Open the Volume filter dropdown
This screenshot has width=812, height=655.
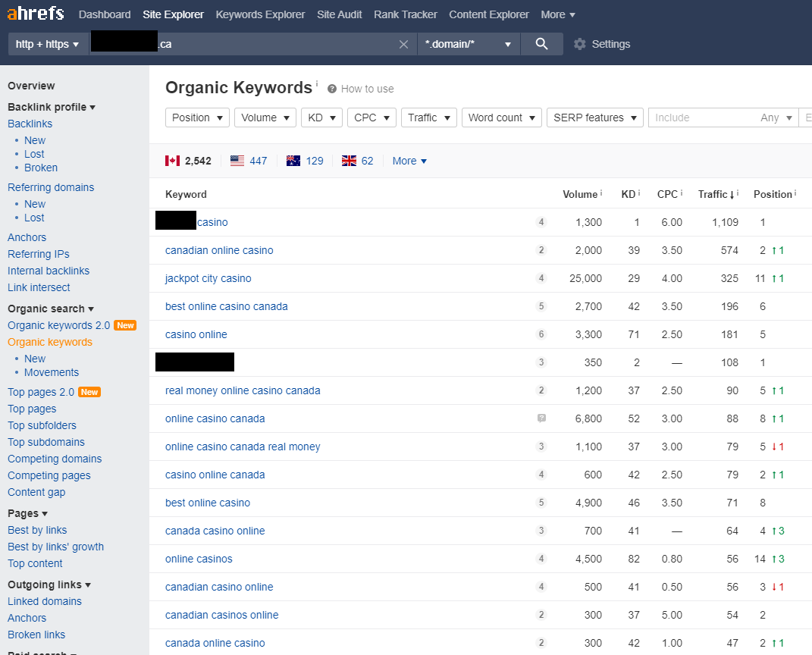(x=265, y=118)
